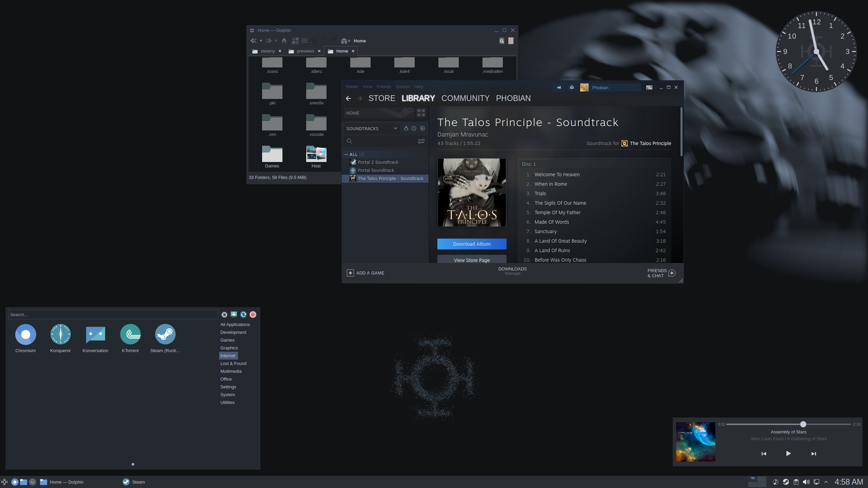Toggle sort by recent activity clock icon
This screenshot has width=868, height=488.
(x=414, y=128)
